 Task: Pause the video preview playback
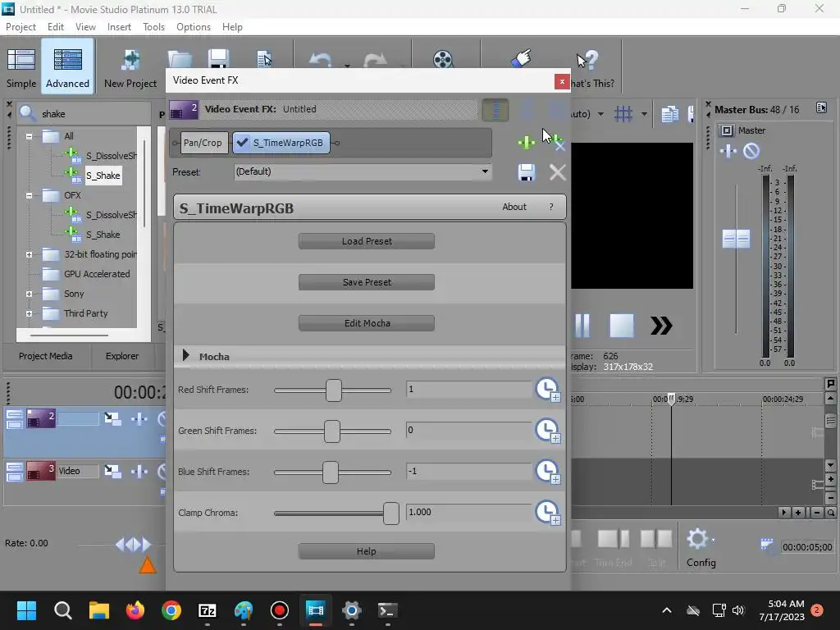[x=582, y=325]
